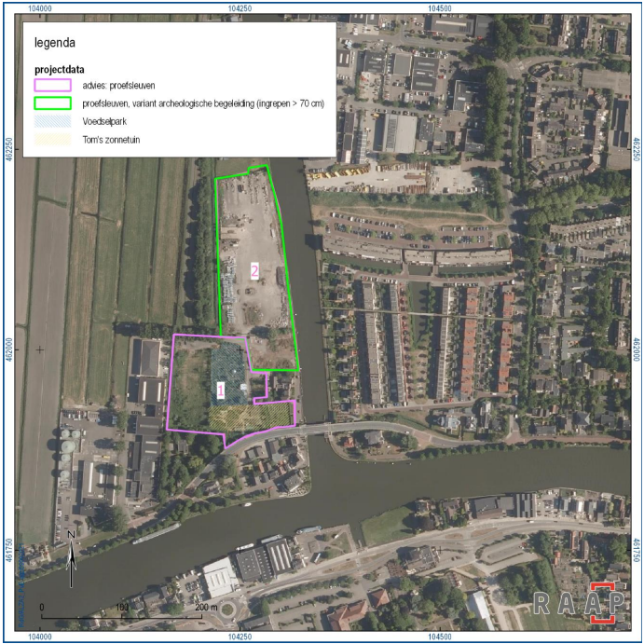Click the '104500' label on bottom border
The height and width of the screenshot is (644, 644).
(x=440, y=637)
